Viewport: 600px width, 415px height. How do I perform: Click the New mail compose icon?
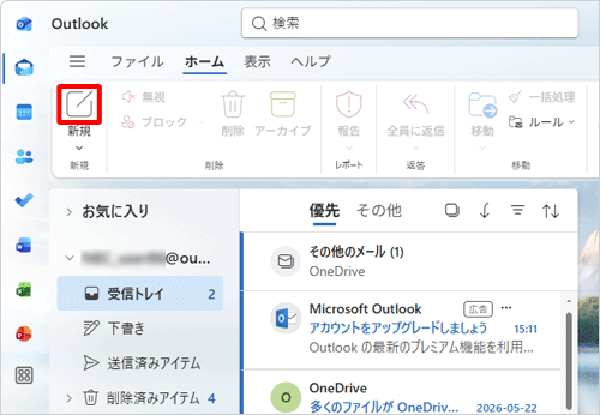tap(79, 104)
